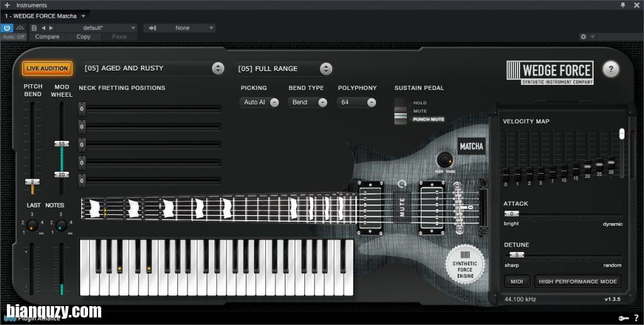Click the Copy preset button

click(x=84, y=37)
